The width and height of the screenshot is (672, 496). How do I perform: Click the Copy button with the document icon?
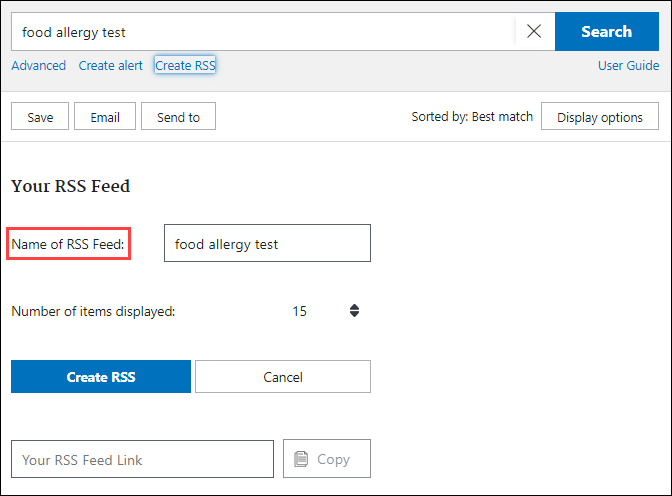pyautogui.click(x=326, y=459)
